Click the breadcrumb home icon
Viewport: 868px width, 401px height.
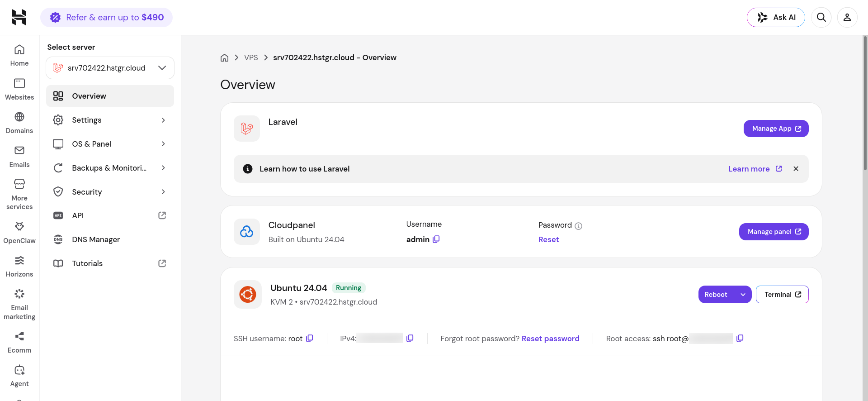(x=224, y=57)
